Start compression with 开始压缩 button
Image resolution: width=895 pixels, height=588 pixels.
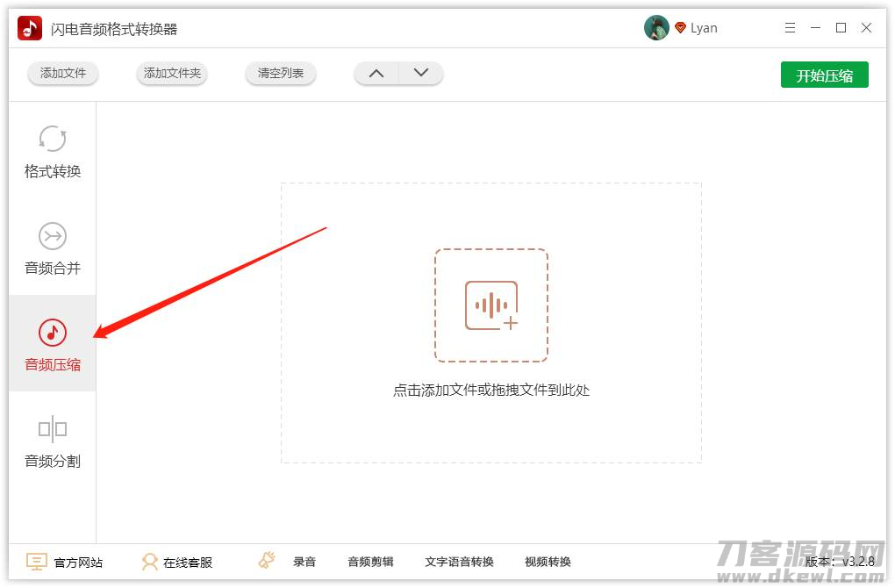pyautogui.click(x=824, y=75)
